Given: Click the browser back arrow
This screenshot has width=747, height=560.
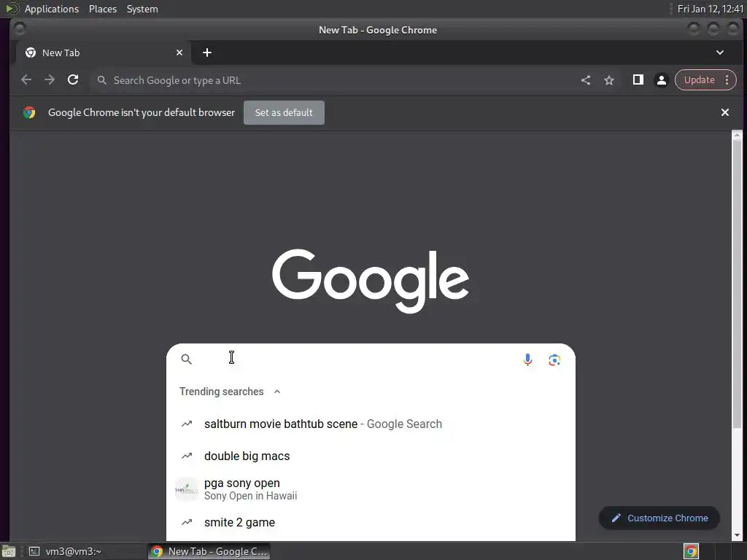Looking at the screenshot, I should [x=26, y=80].
